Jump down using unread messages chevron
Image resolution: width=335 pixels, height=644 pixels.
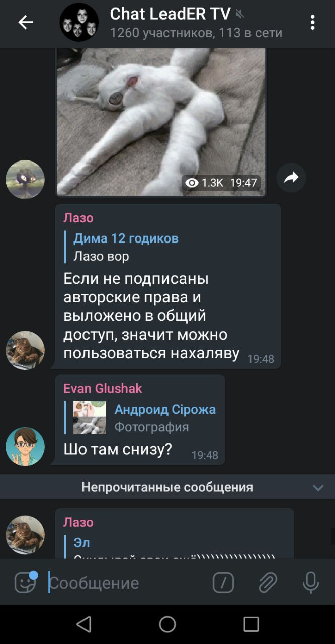click(318, 488)
